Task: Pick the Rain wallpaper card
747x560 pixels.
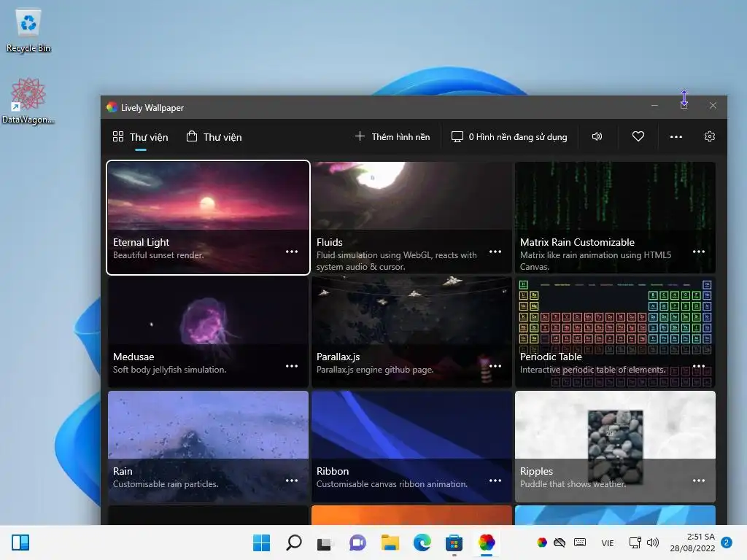Action: pyautogui.click(x=208, y=447)
